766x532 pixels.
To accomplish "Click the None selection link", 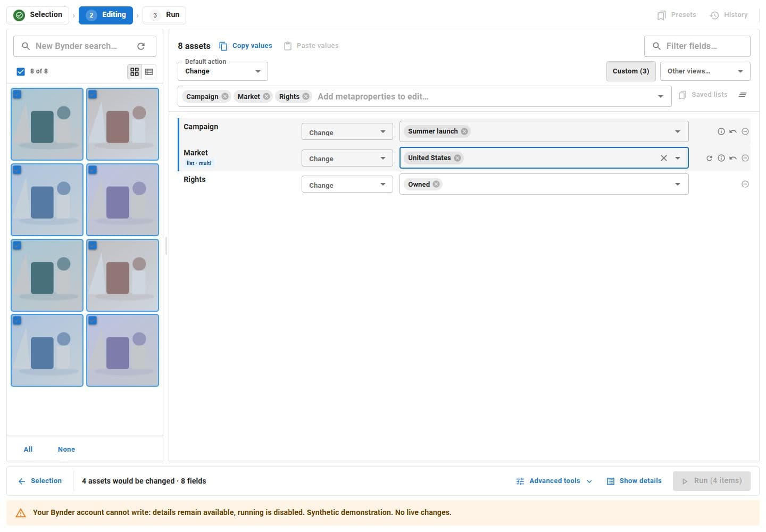I will (66, 450).
